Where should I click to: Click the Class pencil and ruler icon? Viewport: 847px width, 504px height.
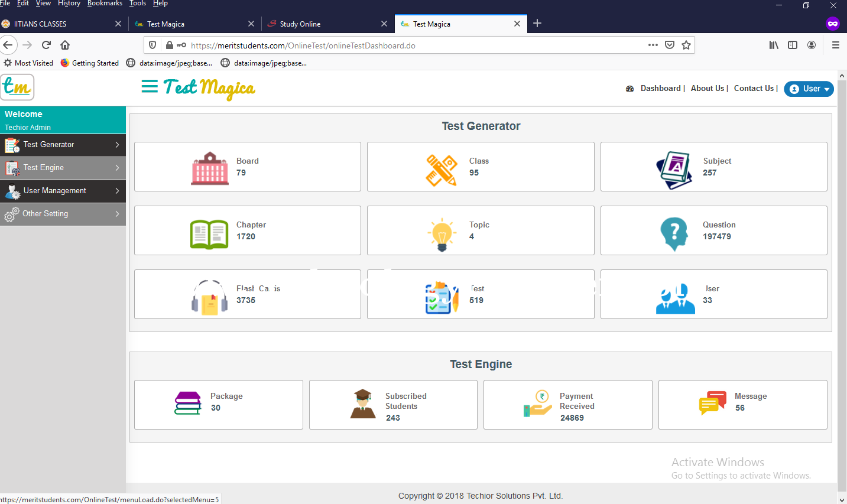pyautogui.click(x=442, y=170)
